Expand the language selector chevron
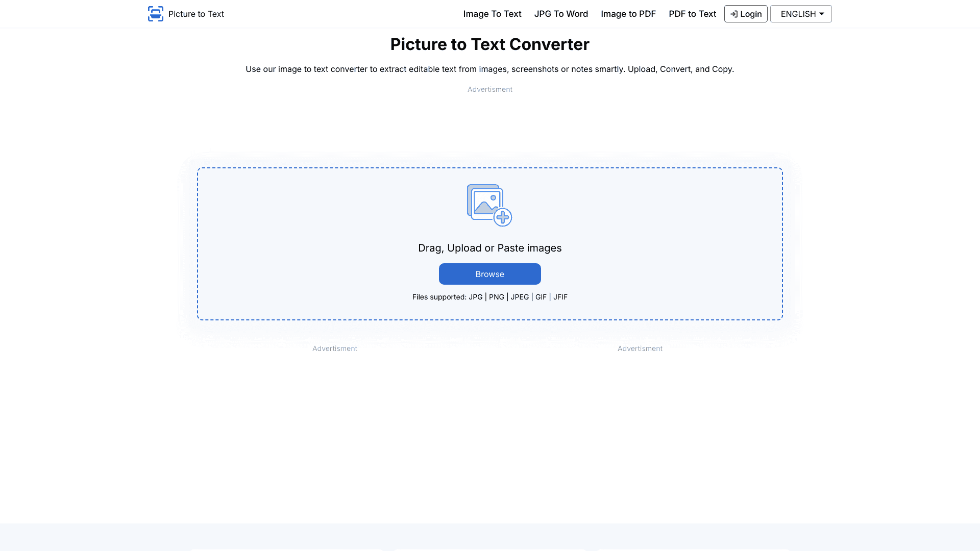The height and width of the screenshot is (551, 980). [x=822, y=14]
